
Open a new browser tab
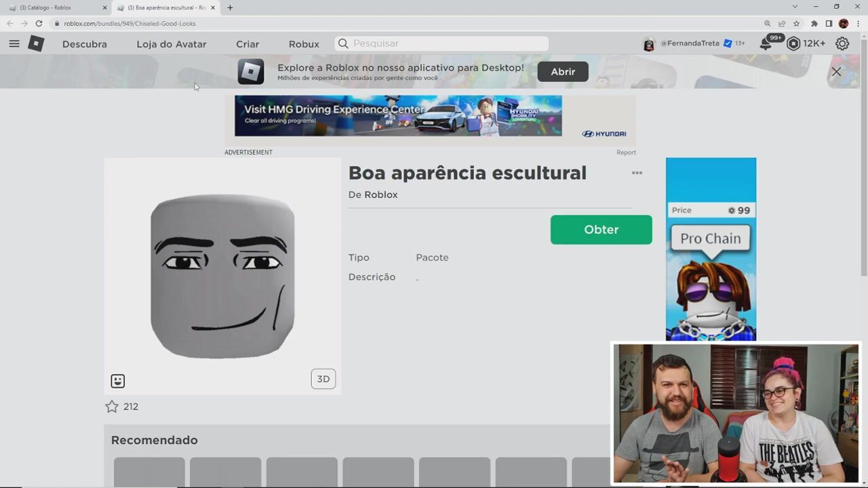pyautogui.click(x=230, y=7)
